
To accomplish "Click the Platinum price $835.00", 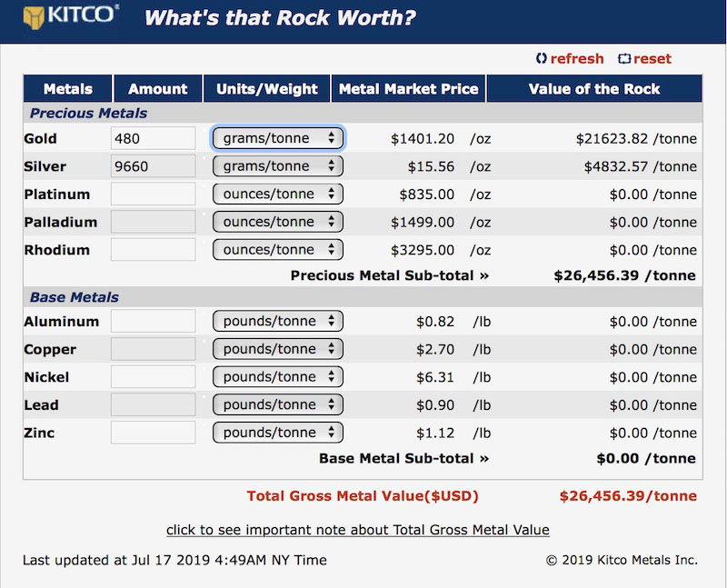I will pyautogui.click(x=426, y=194).
